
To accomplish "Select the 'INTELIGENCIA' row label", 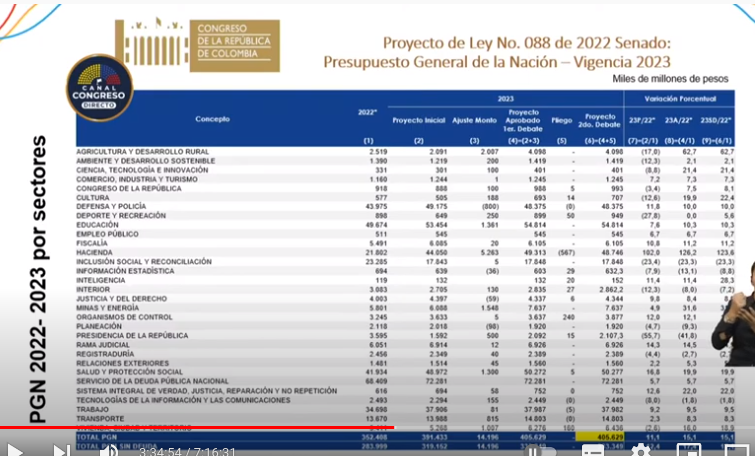I will 100,280.
